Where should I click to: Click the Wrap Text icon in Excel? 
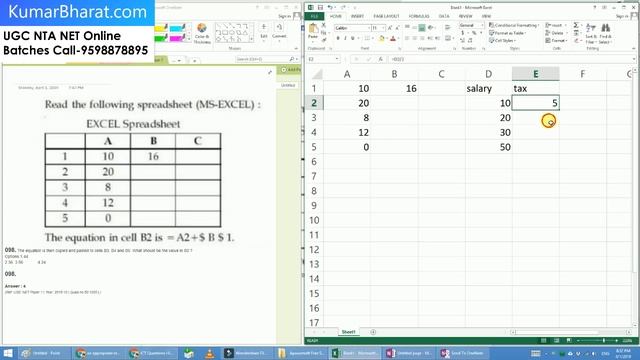pos(448,27)
